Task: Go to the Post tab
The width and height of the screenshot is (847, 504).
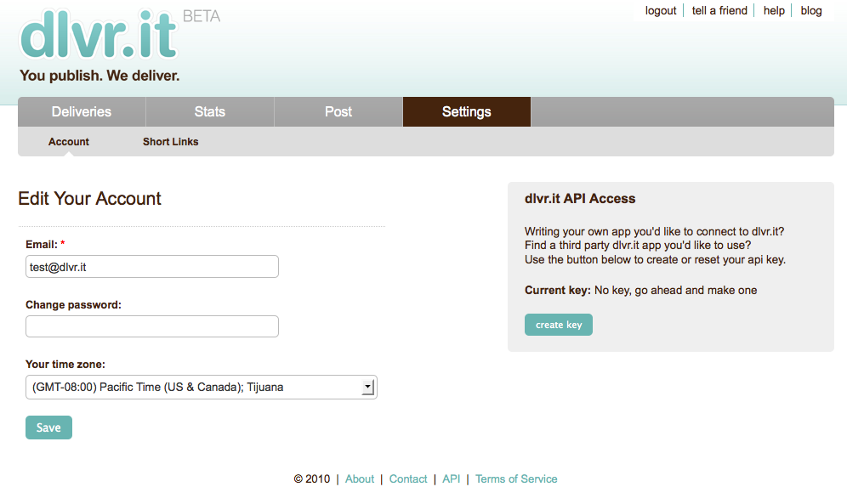Action: [338, 111]
